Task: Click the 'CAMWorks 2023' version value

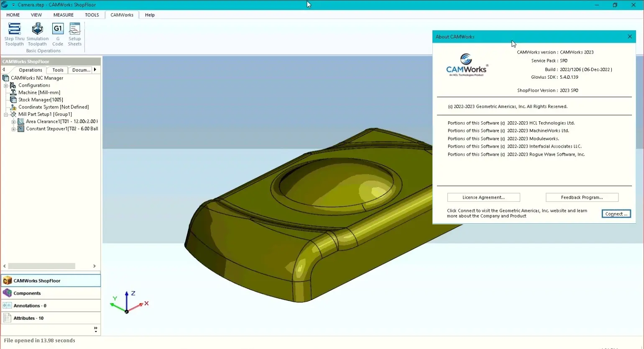Action: tap(577, 52)
